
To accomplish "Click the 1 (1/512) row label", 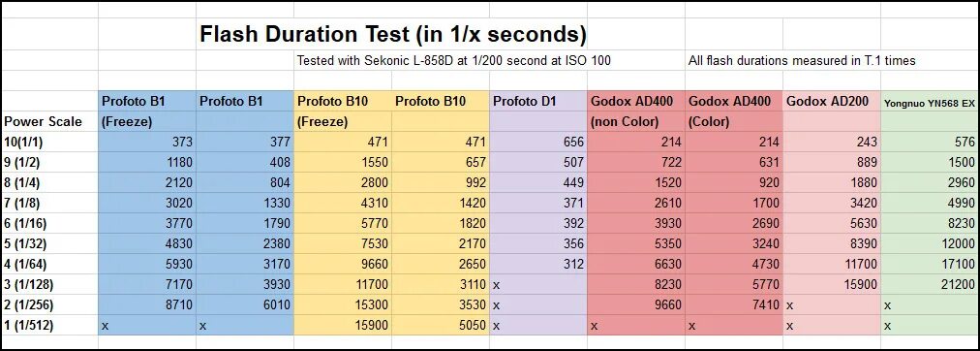I will point(49,326).
